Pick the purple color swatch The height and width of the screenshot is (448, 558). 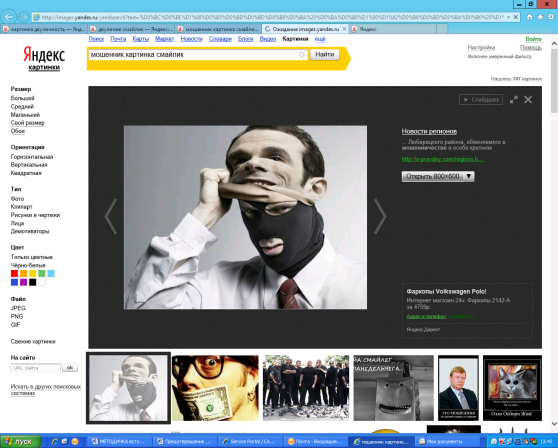[x=23, y=282]
